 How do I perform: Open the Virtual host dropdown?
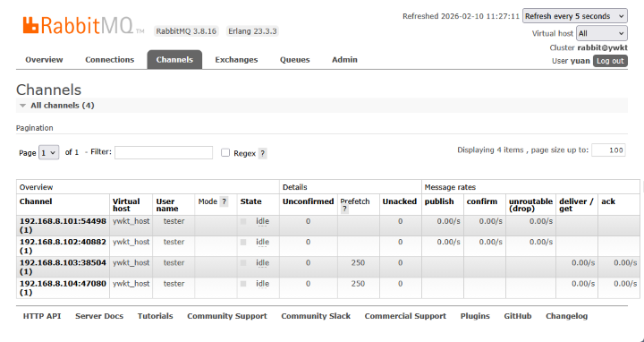click(601, 33)
